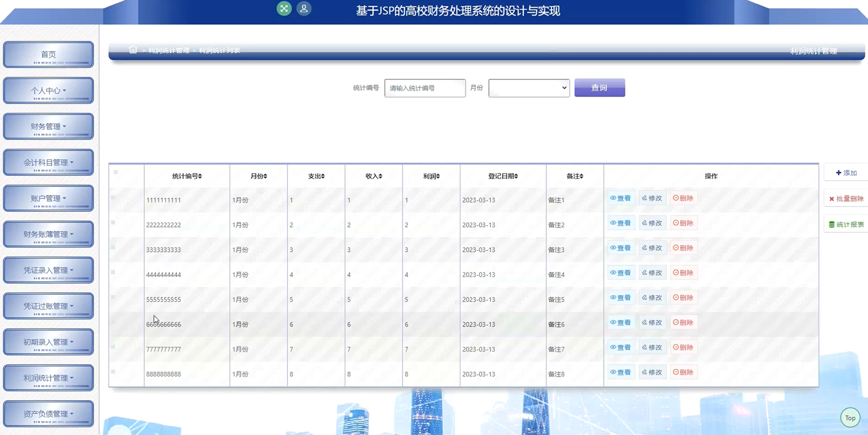Screen dimensions: 868x435
Task: View record 1111111111 with 查看 eye icon
Action: 621,198
